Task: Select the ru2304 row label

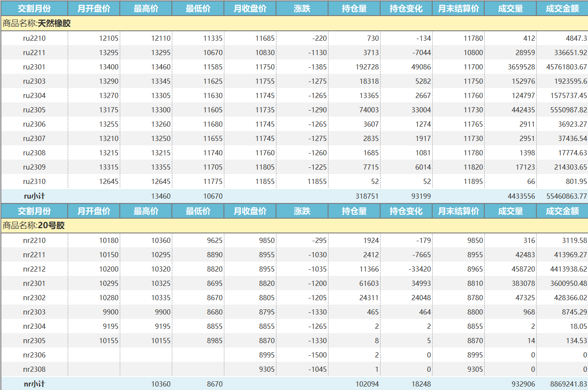Action: tap(34, 95)
